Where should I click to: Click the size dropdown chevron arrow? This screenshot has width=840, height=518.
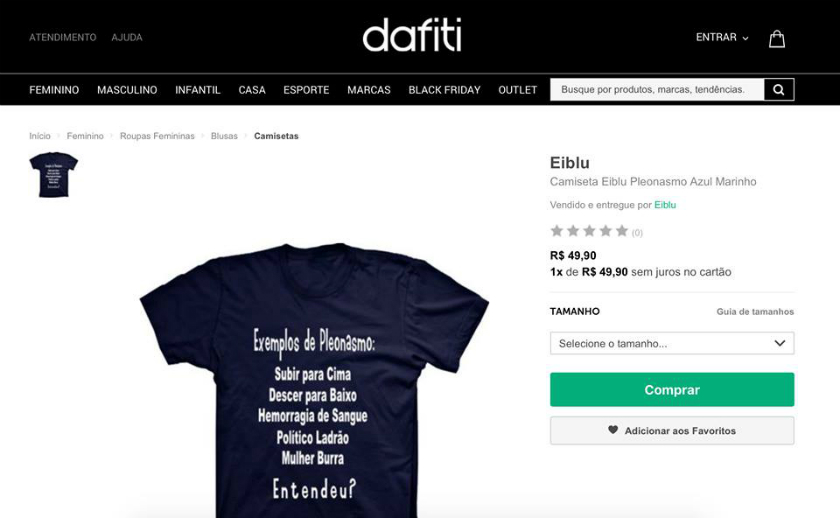779,343
